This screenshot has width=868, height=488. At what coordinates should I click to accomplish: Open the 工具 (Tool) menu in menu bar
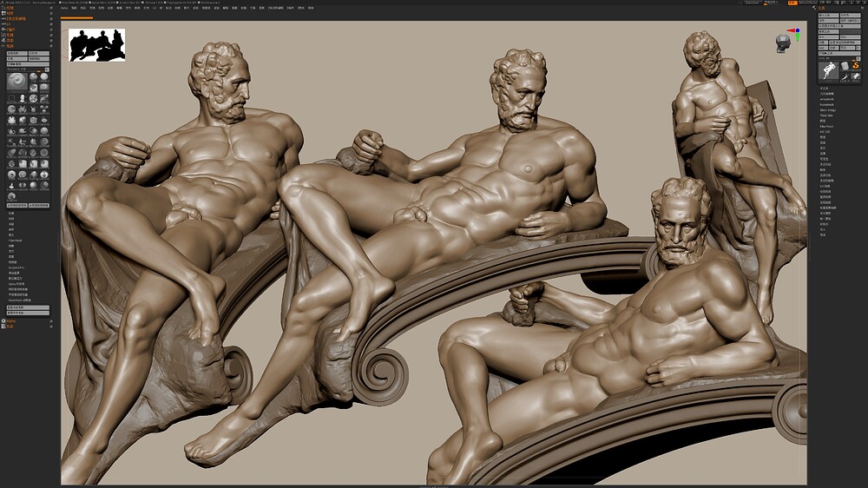[x=253, y=9]
